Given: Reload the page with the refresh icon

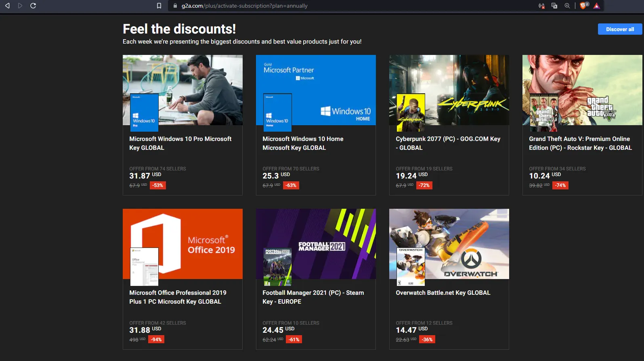Looking at the screenshot, I should pyautogui.click(x=33, y=6).
